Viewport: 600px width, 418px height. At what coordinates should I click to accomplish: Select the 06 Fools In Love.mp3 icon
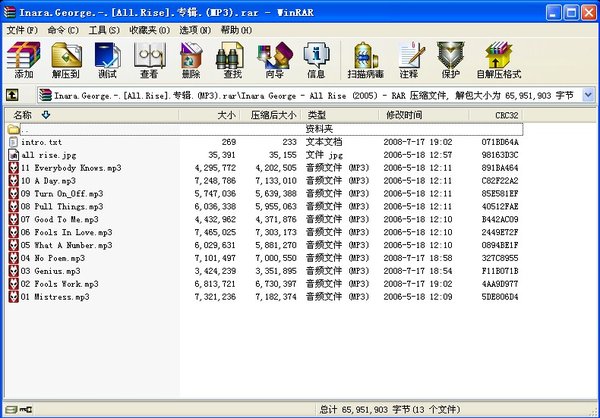[x=13, y=232]
